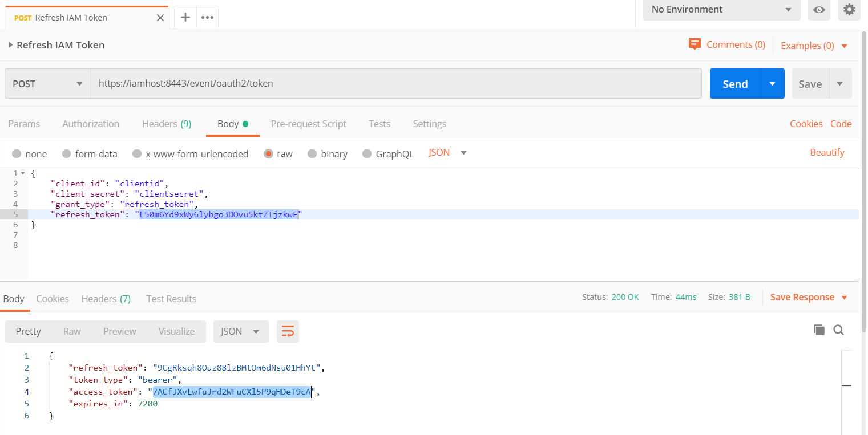Expand the No Environment selector

(721, 10)
